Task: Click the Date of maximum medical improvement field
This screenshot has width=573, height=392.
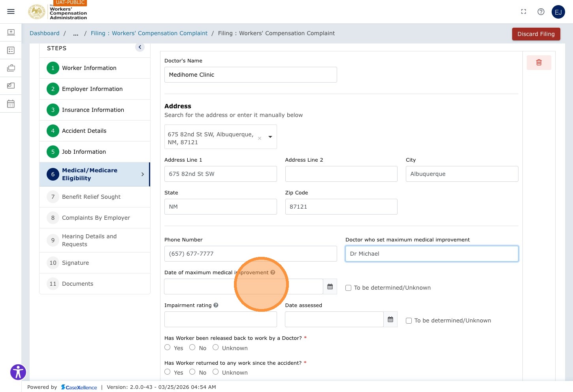Action: [244, 286]
